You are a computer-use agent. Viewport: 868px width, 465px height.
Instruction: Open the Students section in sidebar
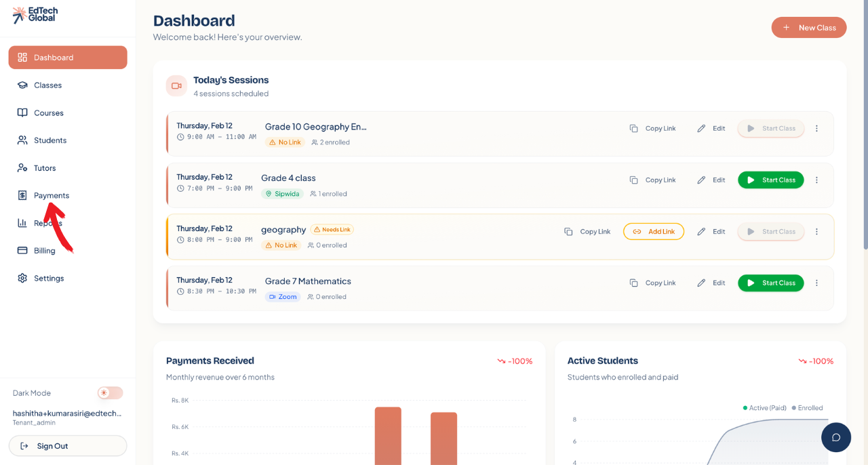[50, 140]
